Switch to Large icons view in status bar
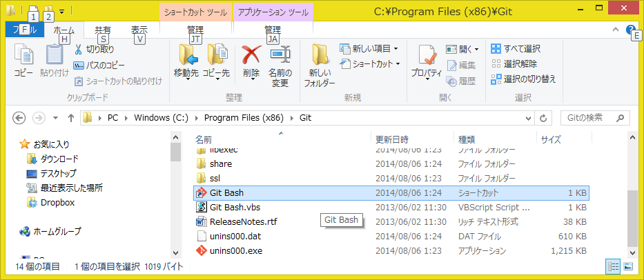 pos(627,266)
